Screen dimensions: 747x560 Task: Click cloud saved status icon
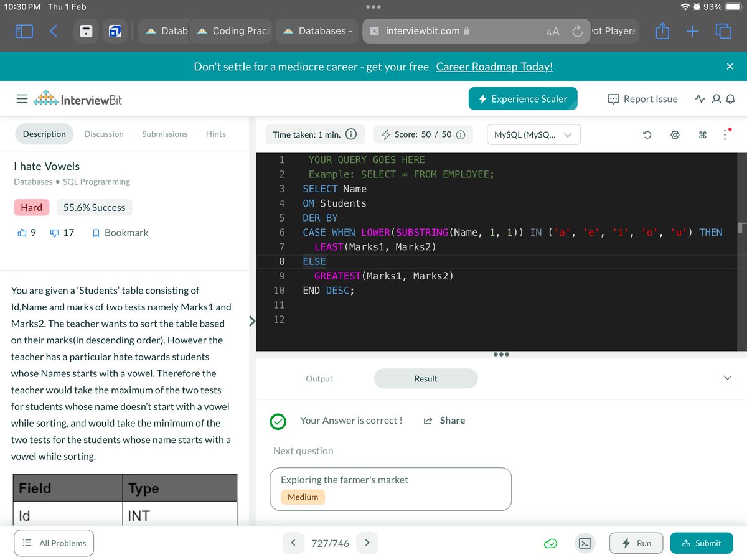pos(550,543)
